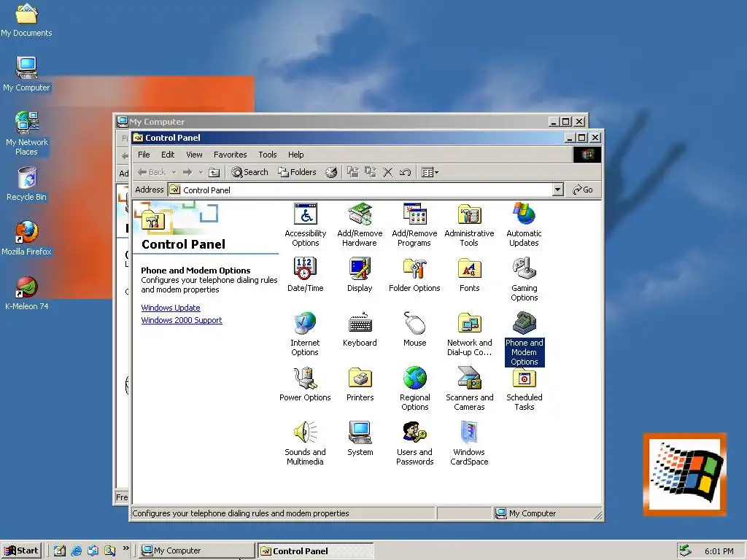The image size is (747, 560).
Task: Open Mouse settings icon
Action: (414, 323)
